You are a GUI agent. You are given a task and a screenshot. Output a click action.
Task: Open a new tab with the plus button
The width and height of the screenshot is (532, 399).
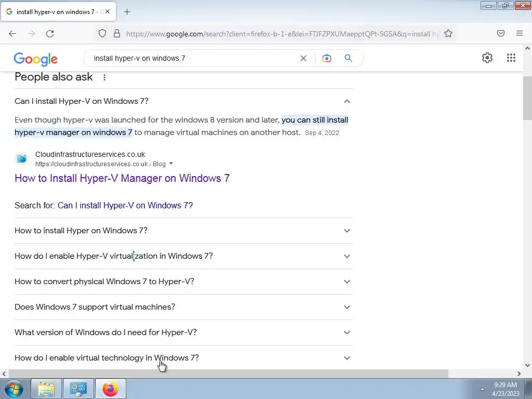(127, 12)
